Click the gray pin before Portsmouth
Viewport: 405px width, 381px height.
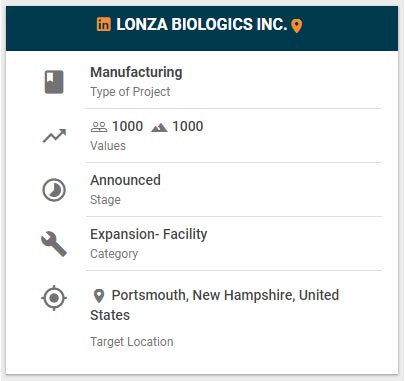pyautogui.click(x=99, y=296)
